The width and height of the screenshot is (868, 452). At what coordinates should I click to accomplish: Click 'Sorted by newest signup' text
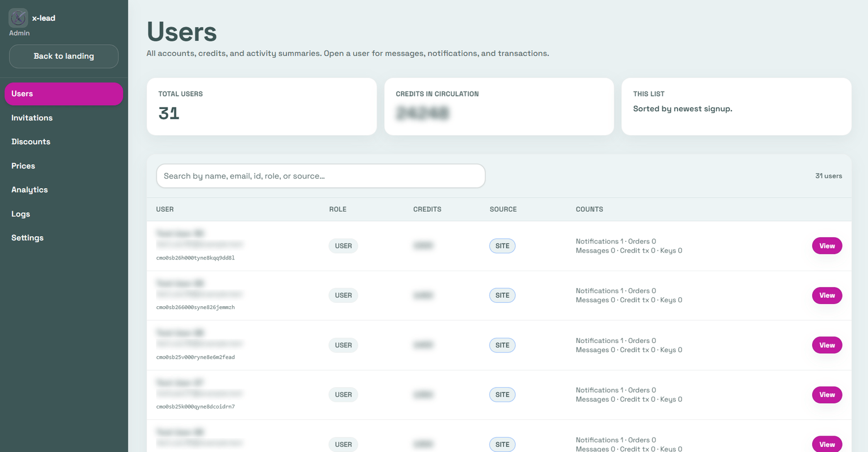click(x=683, y=109)
